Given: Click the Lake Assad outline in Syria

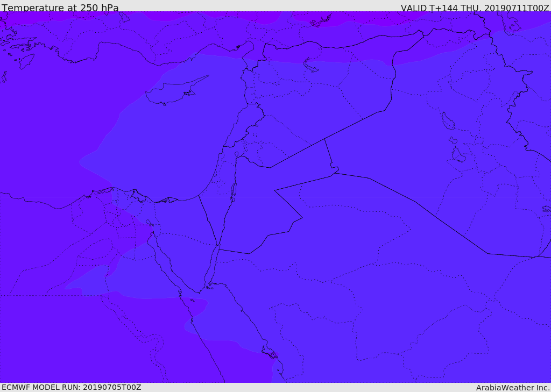Looking at the screenshot, I should [310, 66].
